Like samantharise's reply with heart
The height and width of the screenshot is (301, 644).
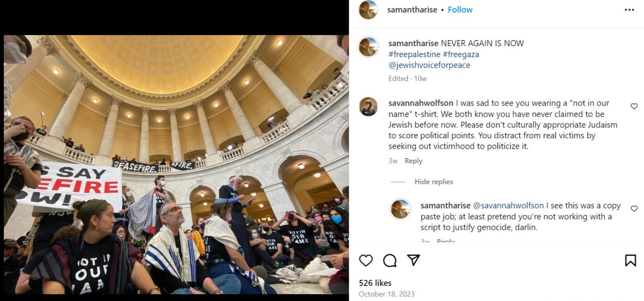pyautogui.click(x=634, y=208)
